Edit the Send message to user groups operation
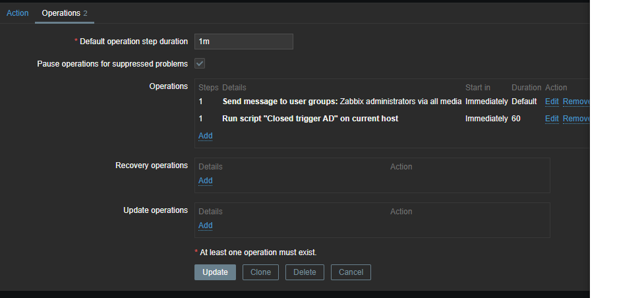This screenshot has height=298, width=644. [x=551, y=102]
